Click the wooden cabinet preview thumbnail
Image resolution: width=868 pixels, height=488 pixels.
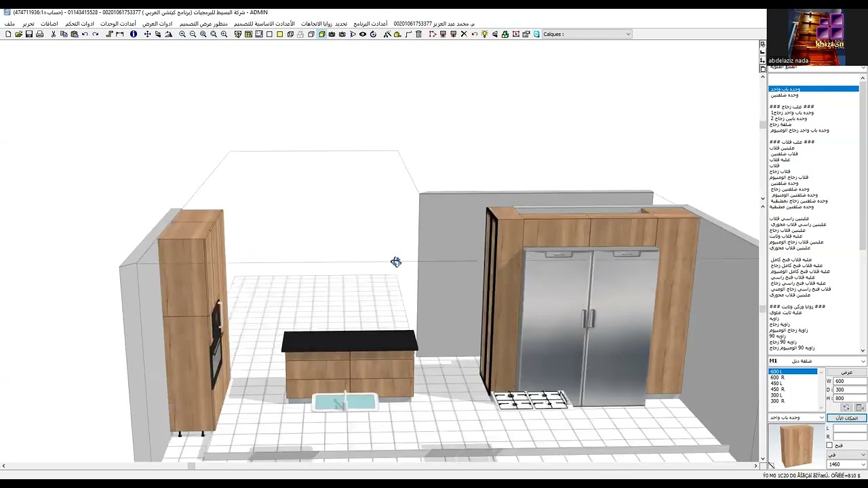click(x=797, y=446)
